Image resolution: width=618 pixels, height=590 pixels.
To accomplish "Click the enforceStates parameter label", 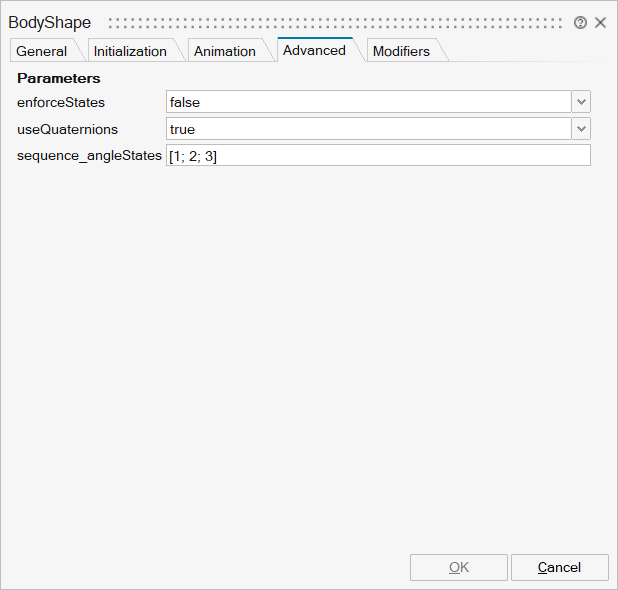I will 61,102.
